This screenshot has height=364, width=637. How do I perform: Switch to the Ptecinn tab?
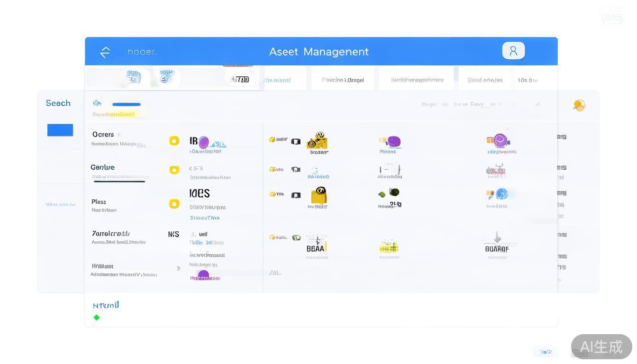[343, 80]
